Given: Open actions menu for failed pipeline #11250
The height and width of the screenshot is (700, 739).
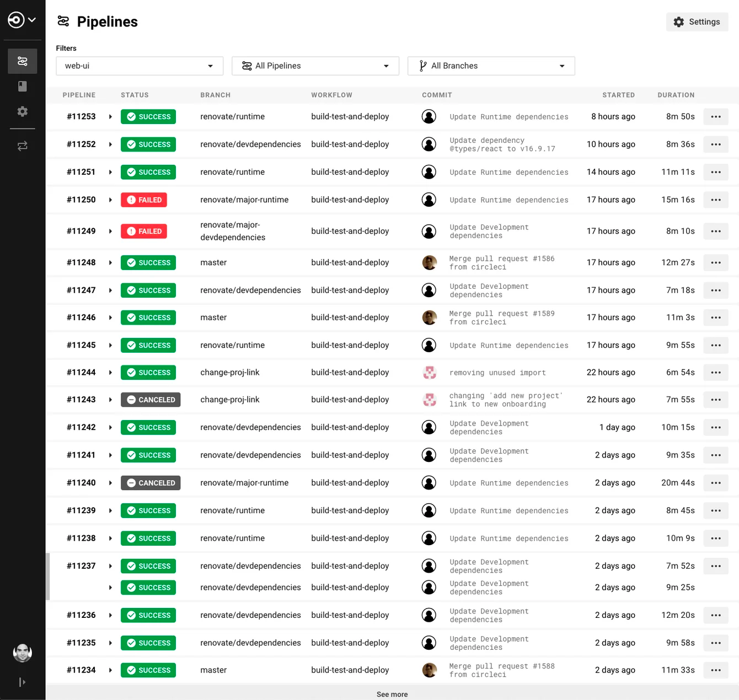Looking at the screenshot, I should [x=716, y=200].
